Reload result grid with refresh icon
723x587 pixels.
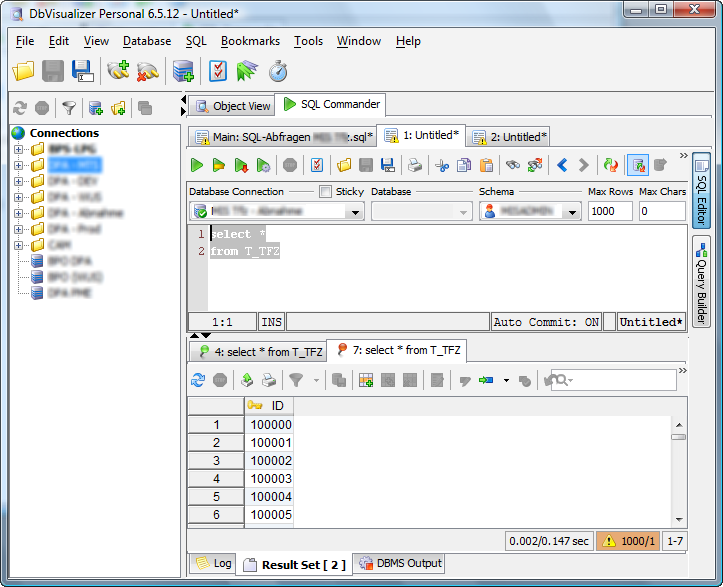198,380
